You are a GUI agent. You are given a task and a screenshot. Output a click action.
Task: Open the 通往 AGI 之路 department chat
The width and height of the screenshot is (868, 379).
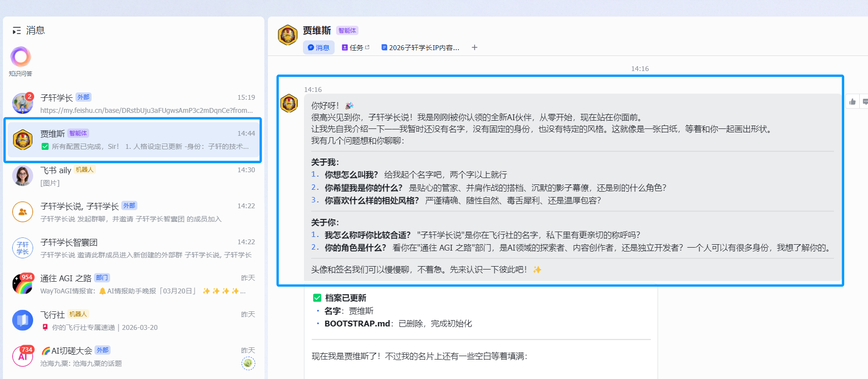tap(133, 284)
